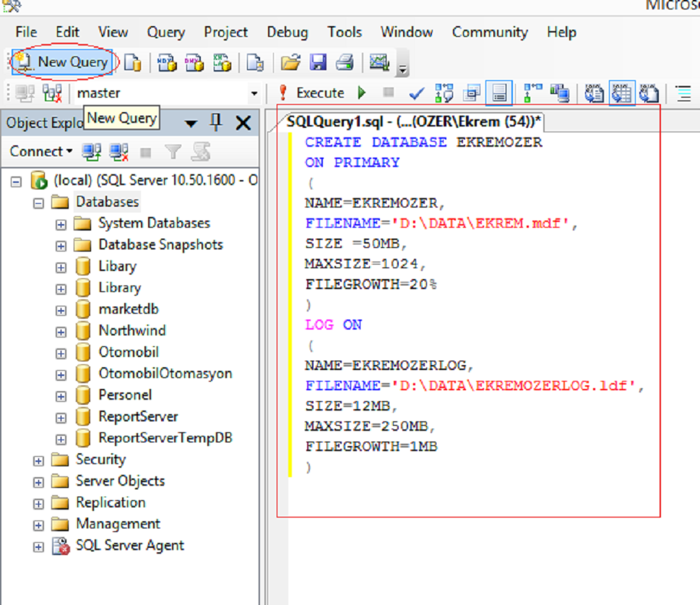Expand the Security folder node

38,460
